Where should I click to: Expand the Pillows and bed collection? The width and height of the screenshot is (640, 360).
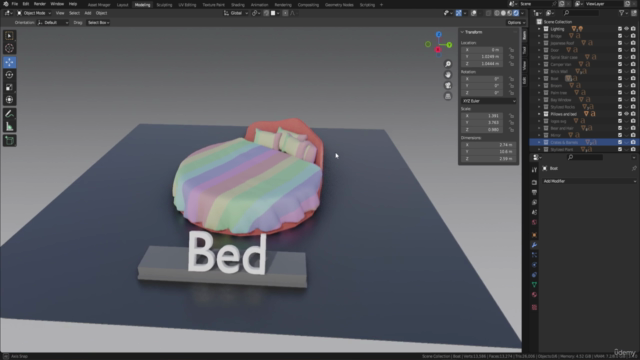[539, 114]
